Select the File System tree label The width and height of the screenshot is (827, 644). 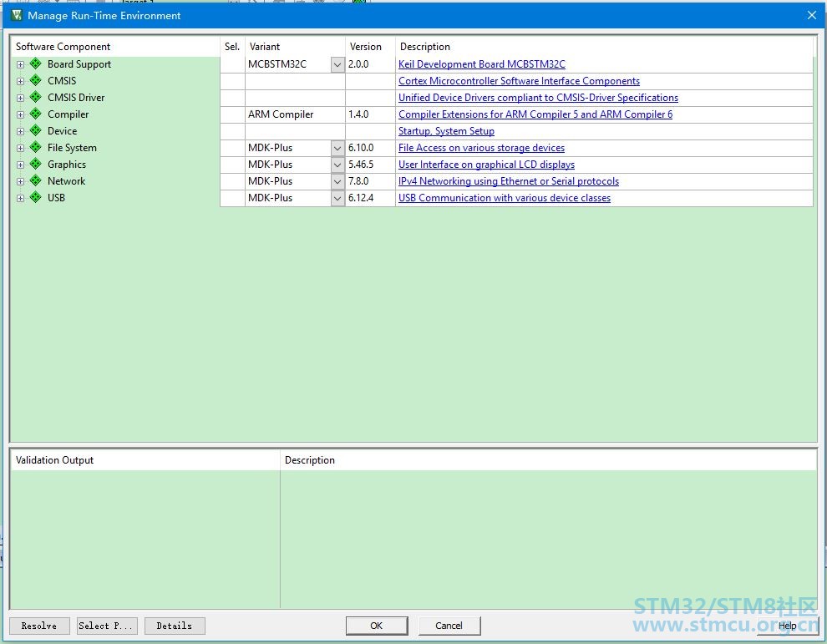pos(72,148)
